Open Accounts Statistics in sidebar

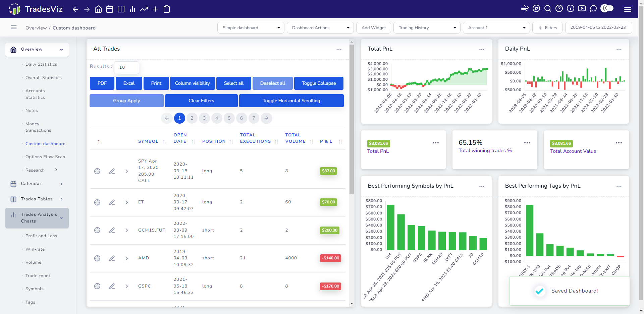pos(35,94)
